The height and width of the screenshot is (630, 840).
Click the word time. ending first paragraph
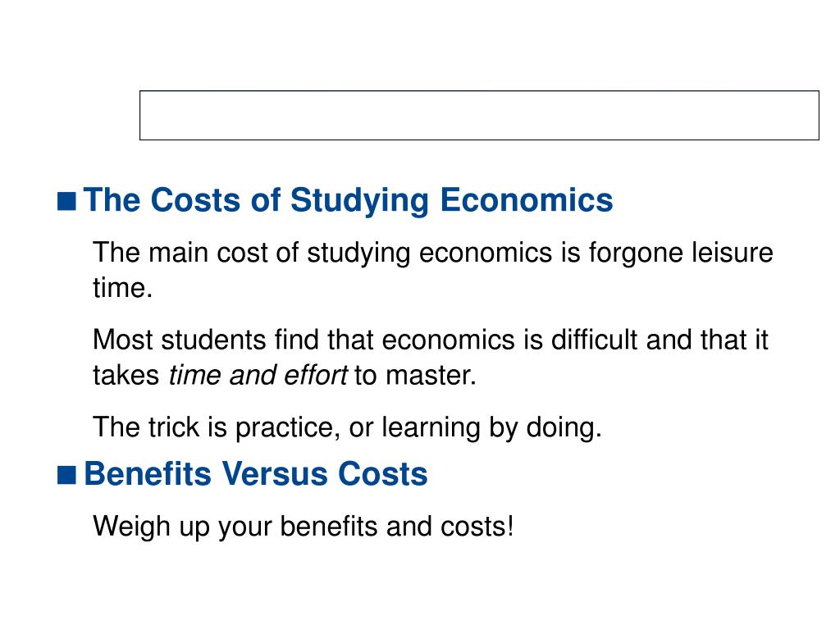[x=123, y=288]
